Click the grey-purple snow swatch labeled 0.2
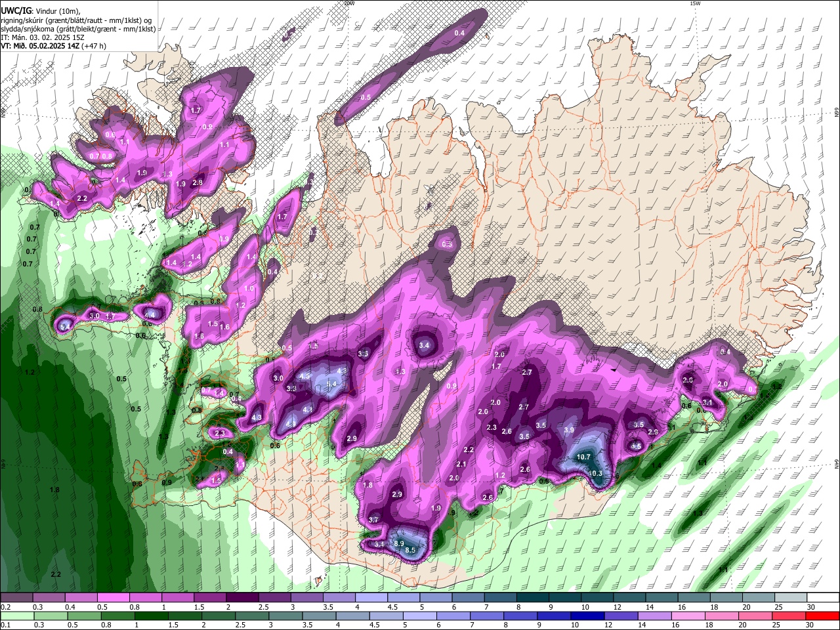The image size is (840, 630). (x=16, y=598)
